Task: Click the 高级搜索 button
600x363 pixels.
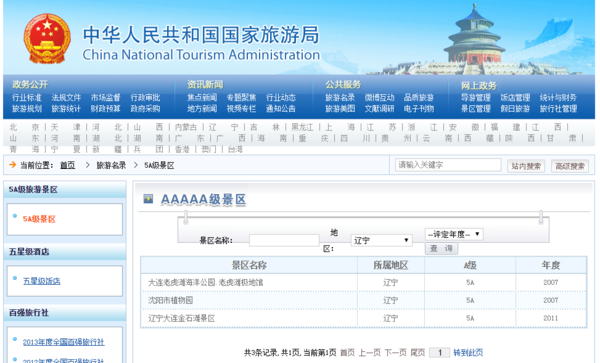Action: pos(570,166)
